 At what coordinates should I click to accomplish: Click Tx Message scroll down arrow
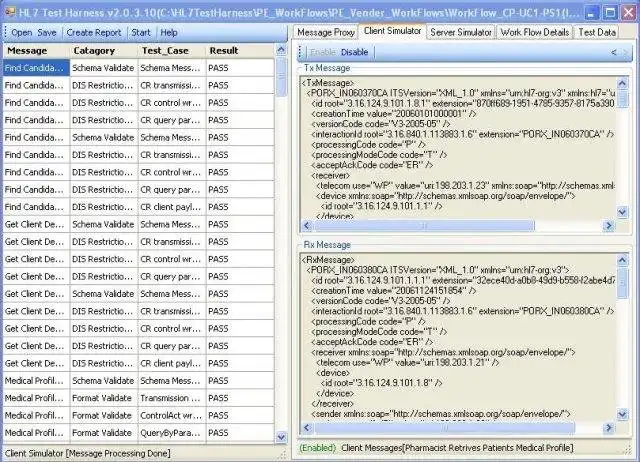622,212
